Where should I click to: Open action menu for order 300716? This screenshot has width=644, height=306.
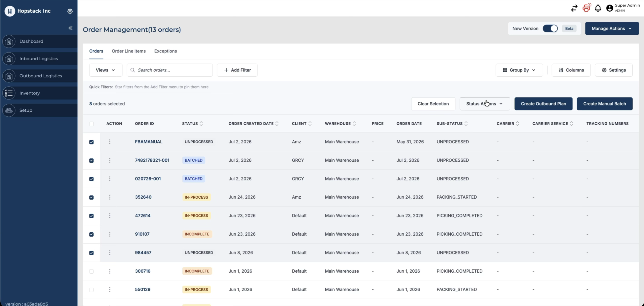click(110, 271)
